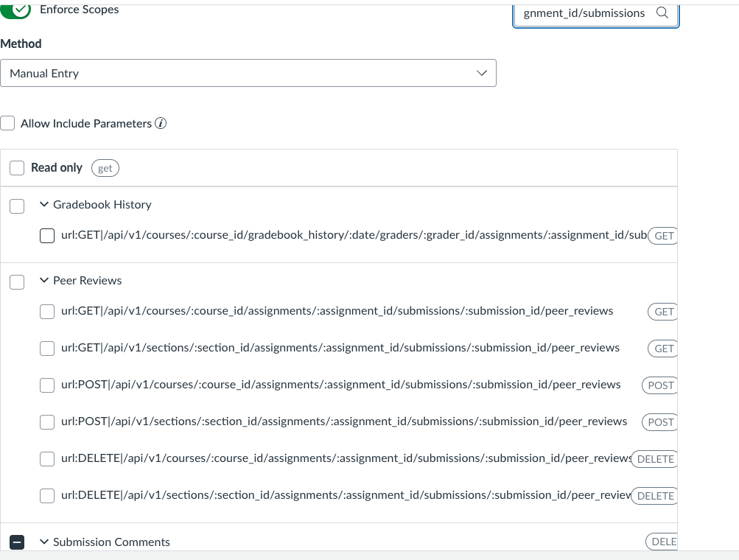
Task: Check the gradebook_history GET scope checkbox
Action: point(47,236)
